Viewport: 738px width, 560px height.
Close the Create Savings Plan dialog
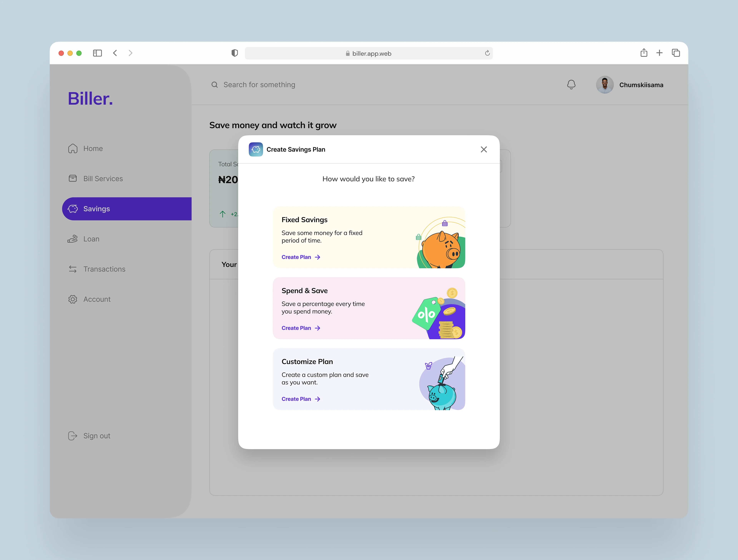(483, 149)
